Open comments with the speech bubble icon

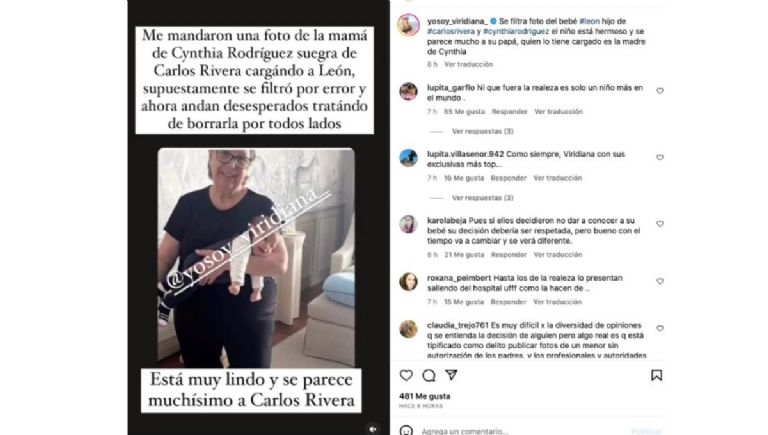pos(429,375)
